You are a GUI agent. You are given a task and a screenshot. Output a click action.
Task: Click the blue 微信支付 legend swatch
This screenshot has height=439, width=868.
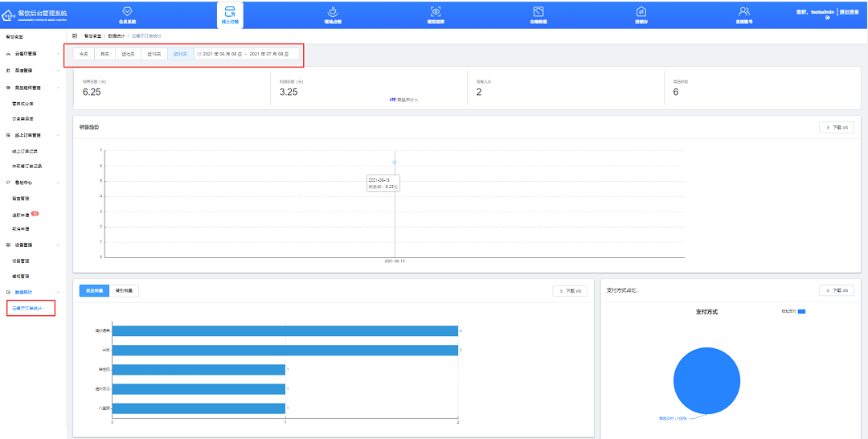point(801,311)
